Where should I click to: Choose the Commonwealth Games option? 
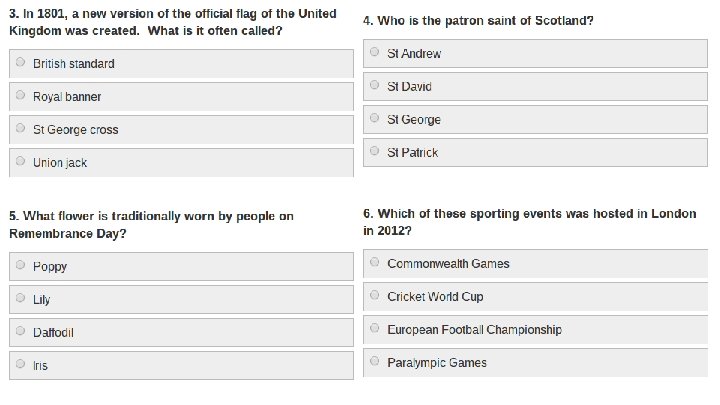374,263
